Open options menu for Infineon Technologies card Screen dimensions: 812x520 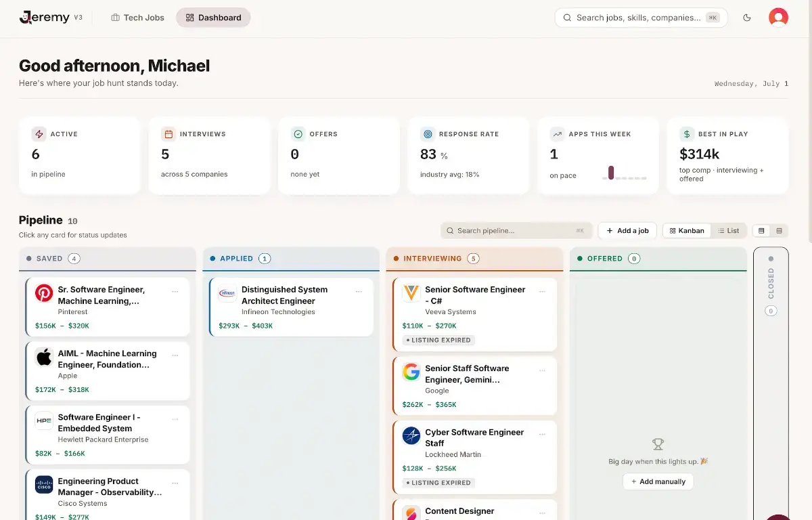point(359,292)
